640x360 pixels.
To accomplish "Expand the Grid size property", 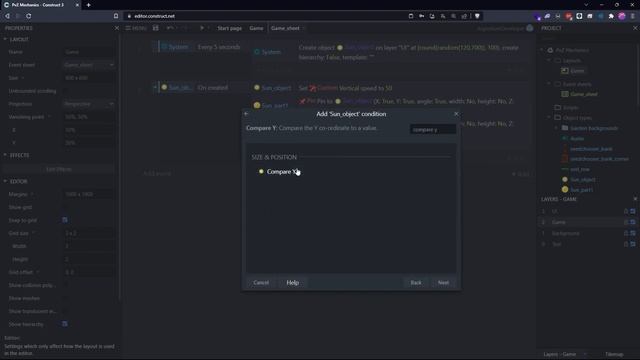I will click(x=33, y=233).
